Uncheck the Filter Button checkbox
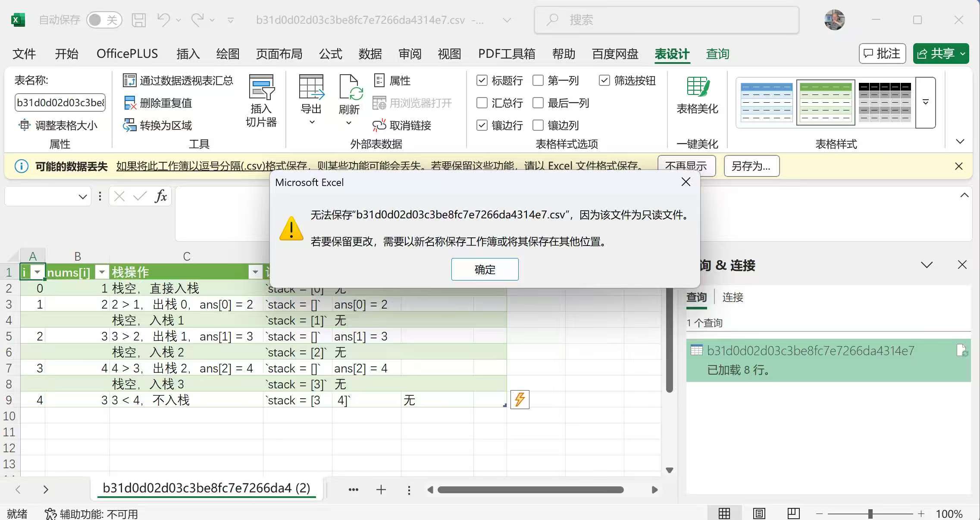Image resolution: width=980 pixels, height=520 pixels. (x=604, y=81)
